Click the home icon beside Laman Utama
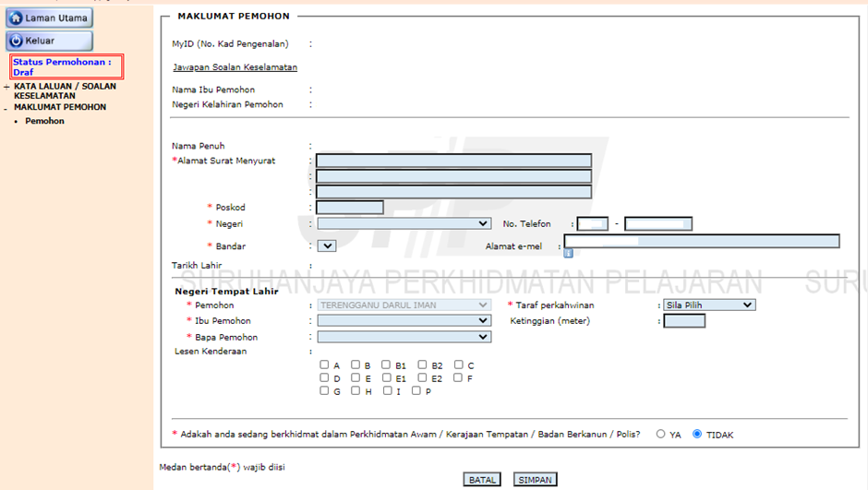This screenshot has width=868, height=490. 16,18
